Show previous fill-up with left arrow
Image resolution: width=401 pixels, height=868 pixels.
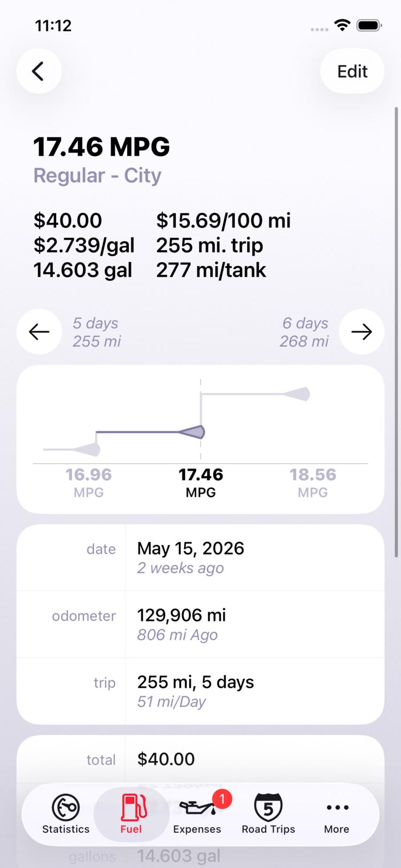pos(39,332)
